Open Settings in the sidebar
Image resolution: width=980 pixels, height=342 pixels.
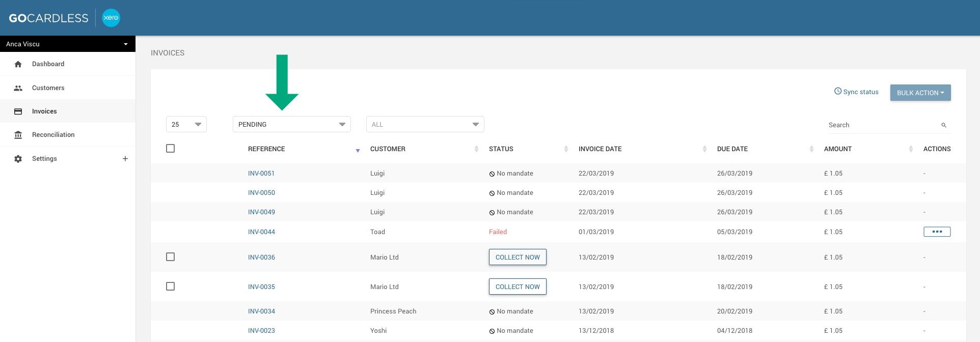tap(68, 159)
